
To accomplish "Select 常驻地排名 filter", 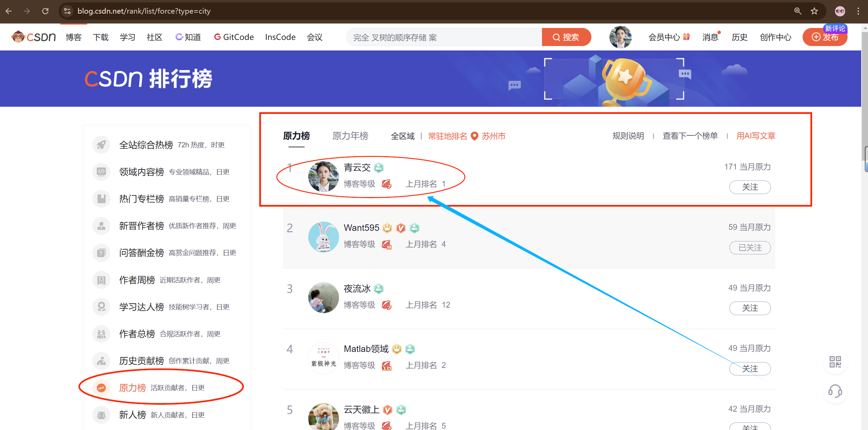I will 447,136.
